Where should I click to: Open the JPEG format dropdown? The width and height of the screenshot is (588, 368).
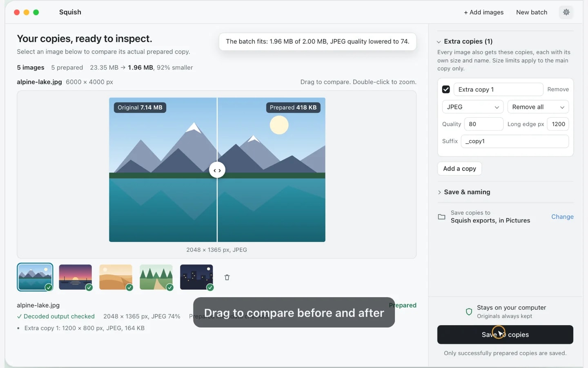click(x=472, y=107)
